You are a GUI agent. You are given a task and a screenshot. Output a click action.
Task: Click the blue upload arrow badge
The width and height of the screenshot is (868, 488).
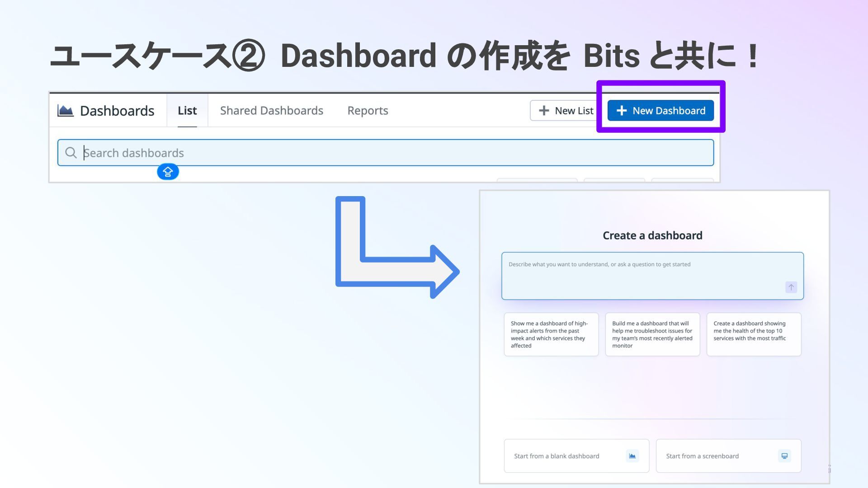coord(168,172)
